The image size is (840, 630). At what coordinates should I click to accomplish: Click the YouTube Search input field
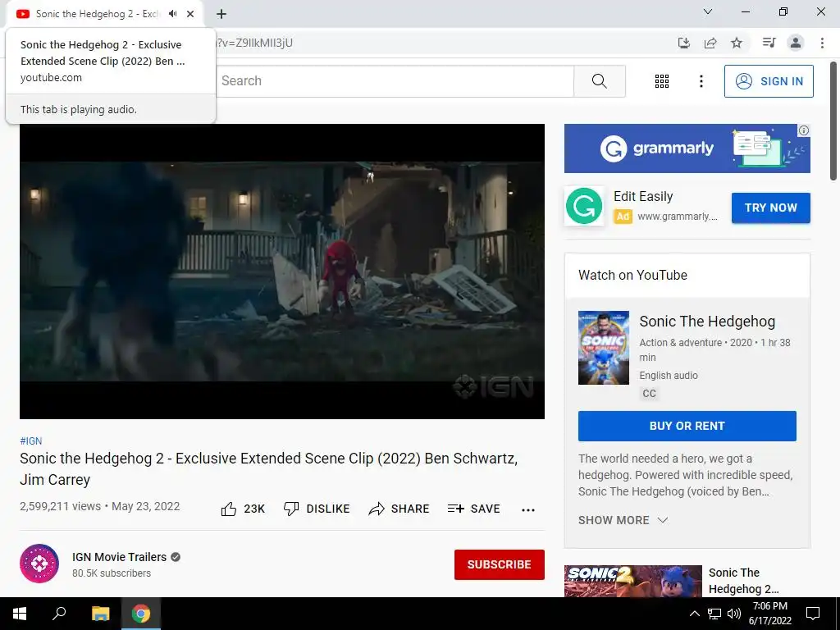click(x=395, y=81)
